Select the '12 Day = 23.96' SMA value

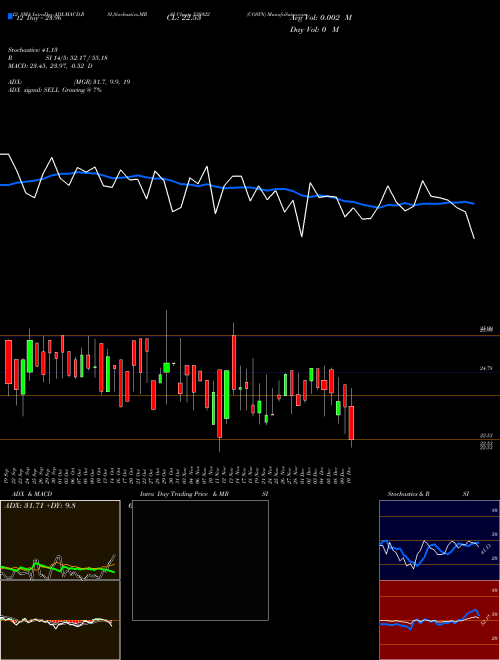click(38, 18)
